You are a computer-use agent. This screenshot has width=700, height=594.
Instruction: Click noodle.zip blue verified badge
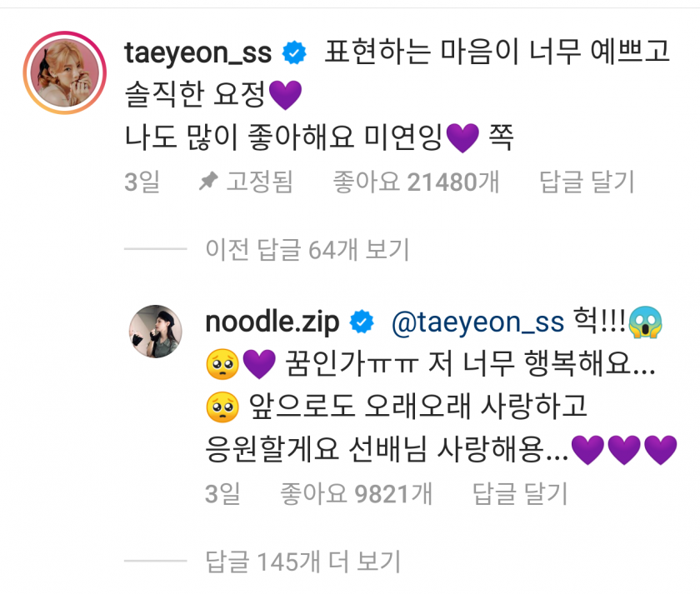click(x=362, y=322)
